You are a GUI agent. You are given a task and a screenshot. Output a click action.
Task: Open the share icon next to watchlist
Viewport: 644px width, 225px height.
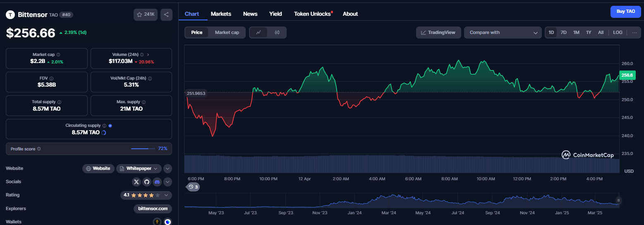click(166, 15)
